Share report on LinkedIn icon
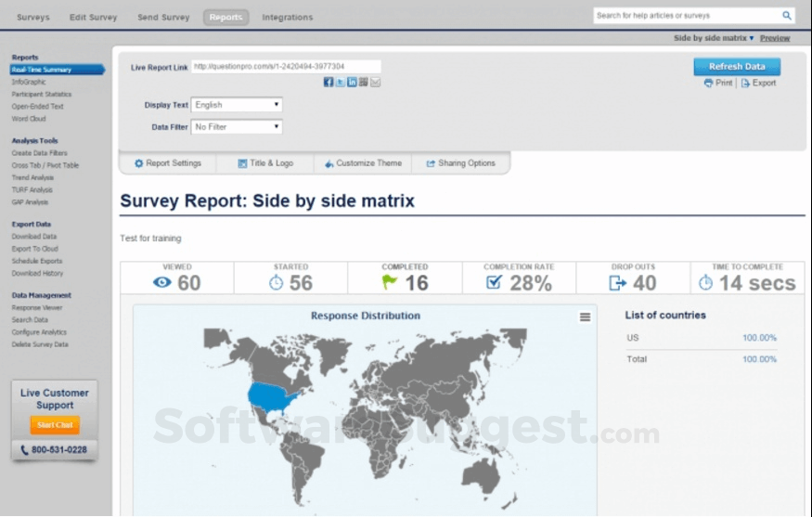Screen dimensions: 812x517 (x=352, y=83)
